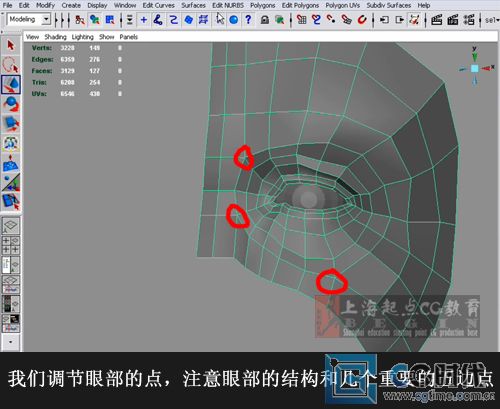Open the sel field dropdown arrow
This screenshot has width=500, height=409.
coord(498,20)
